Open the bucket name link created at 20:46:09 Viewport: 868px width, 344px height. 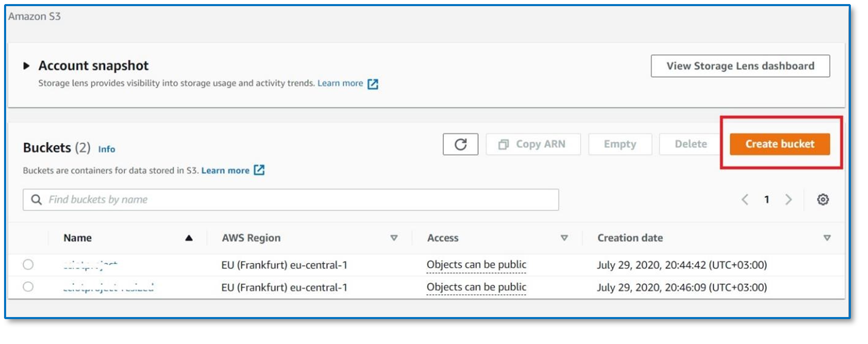109,288
